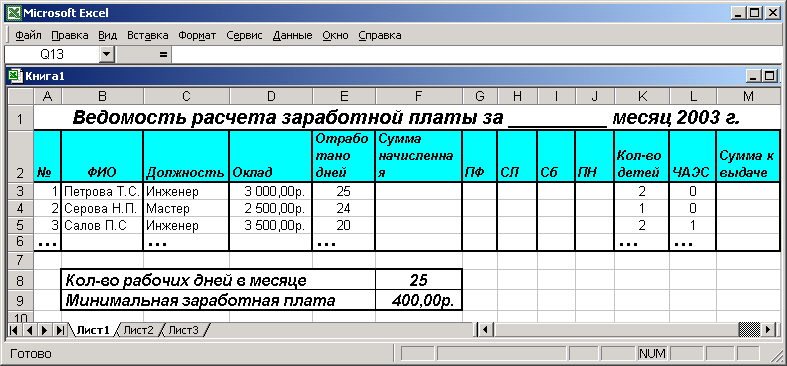Select row 1 header
787x366 pixels.
(x=21, y=118)
